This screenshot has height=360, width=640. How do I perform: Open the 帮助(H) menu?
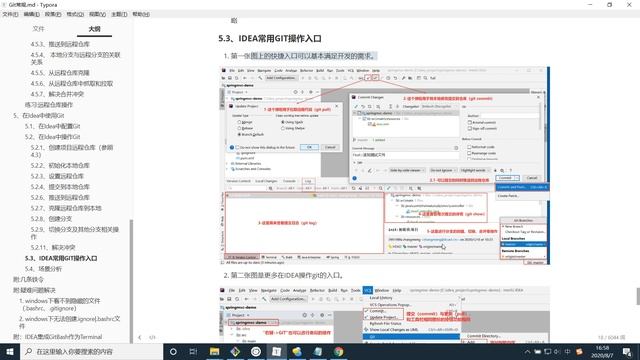point(141,14)
